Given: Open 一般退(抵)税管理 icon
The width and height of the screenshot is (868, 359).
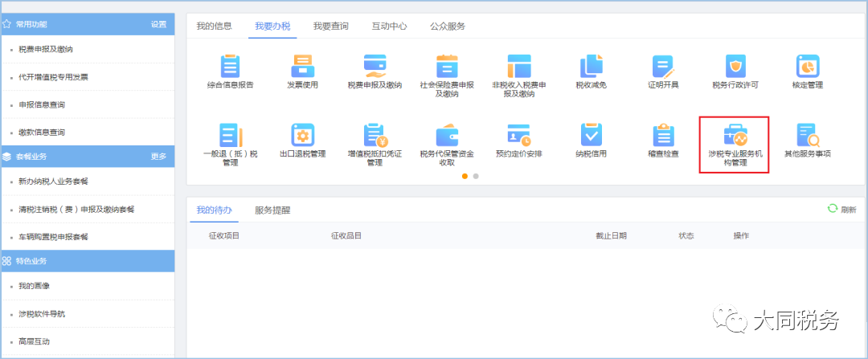Looking at the screenshot, I should pyautogui.click(x=231, y=135).
